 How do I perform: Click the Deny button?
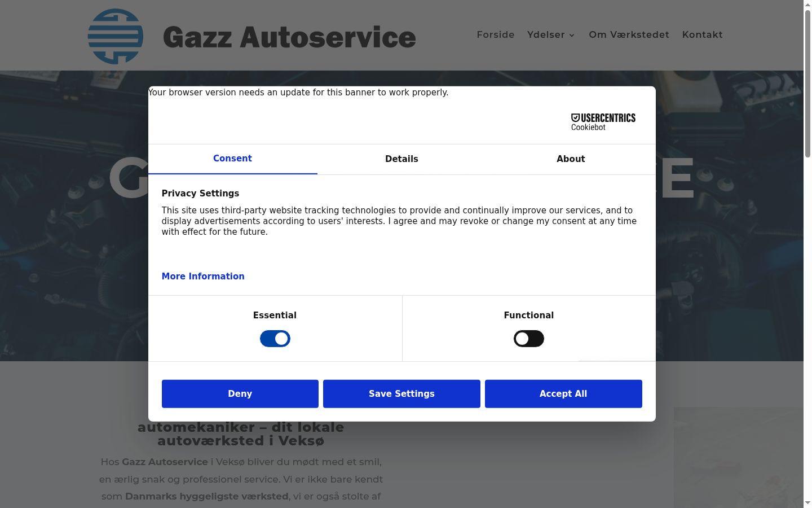tap(240, 393)
